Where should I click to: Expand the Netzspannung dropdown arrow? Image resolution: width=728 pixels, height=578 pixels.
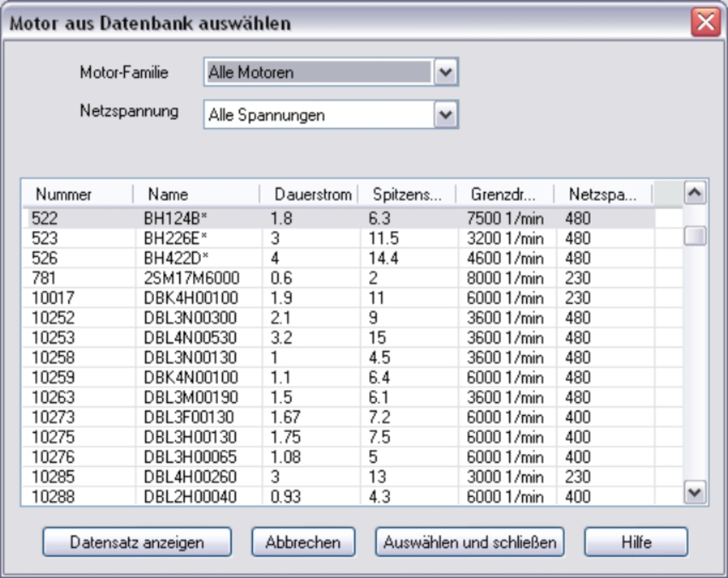(446, 115)
